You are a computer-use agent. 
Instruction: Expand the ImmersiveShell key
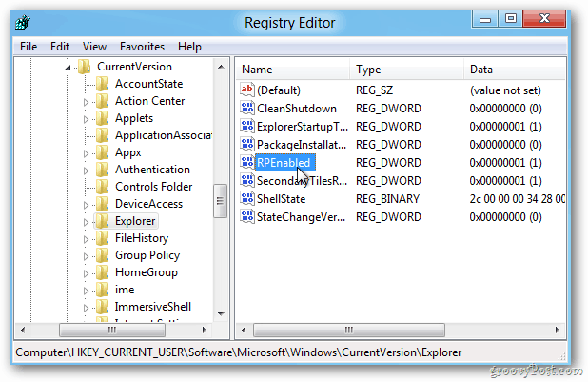[86, 308]
